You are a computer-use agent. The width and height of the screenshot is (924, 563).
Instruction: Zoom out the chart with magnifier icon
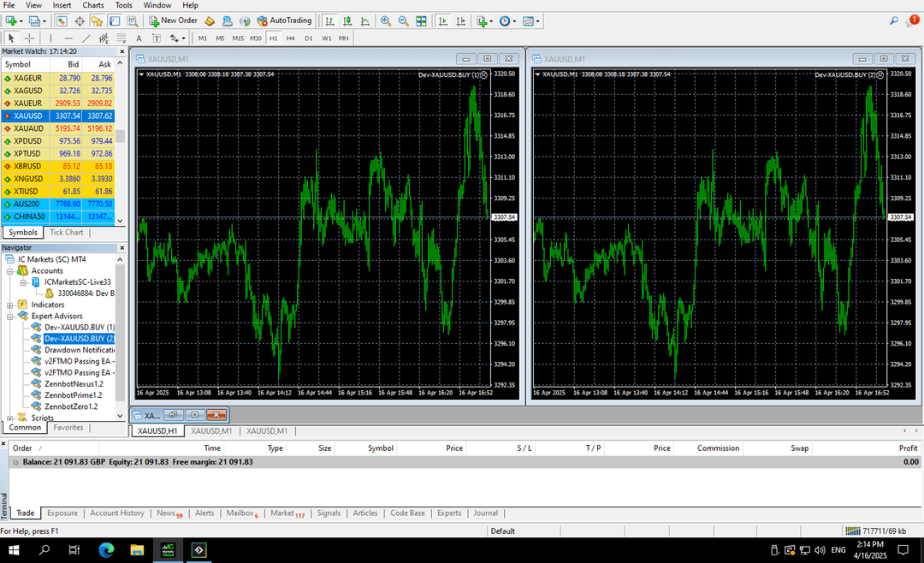(403, 21)
